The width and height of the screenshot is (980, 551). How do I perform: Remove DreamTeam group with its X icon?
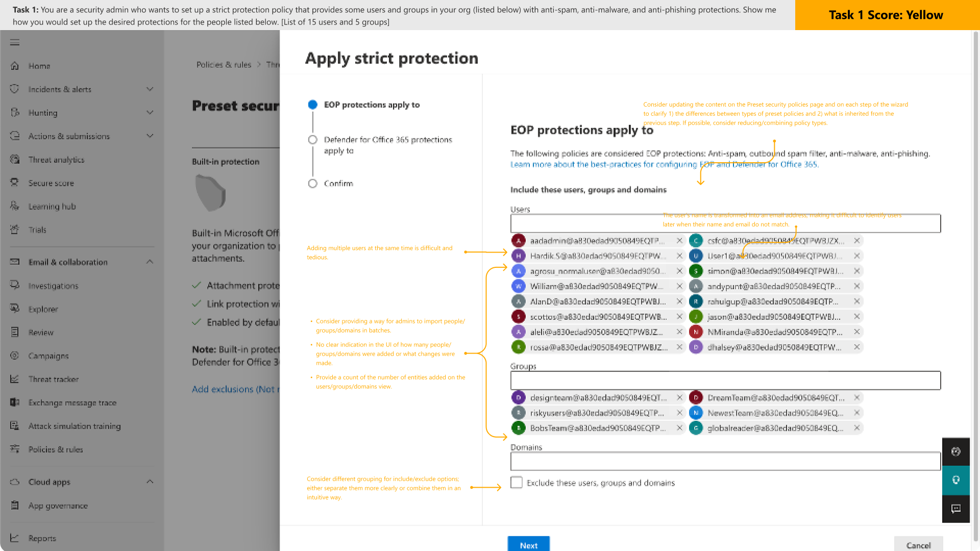[857, 397]
